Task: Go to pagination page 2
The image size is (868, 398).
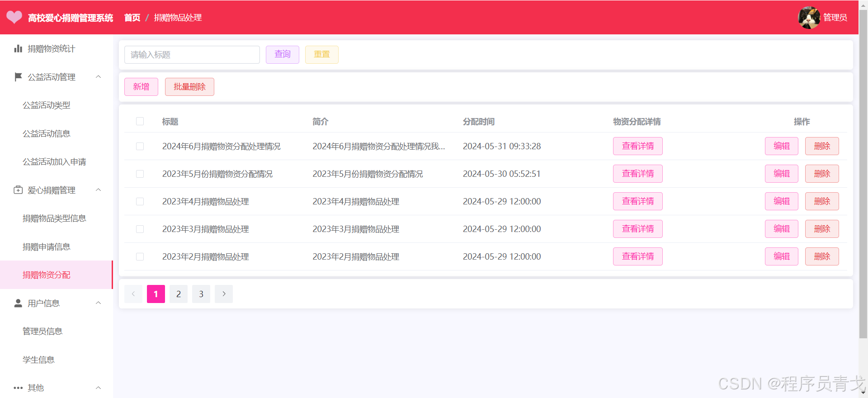Action: tap(179, 294)
